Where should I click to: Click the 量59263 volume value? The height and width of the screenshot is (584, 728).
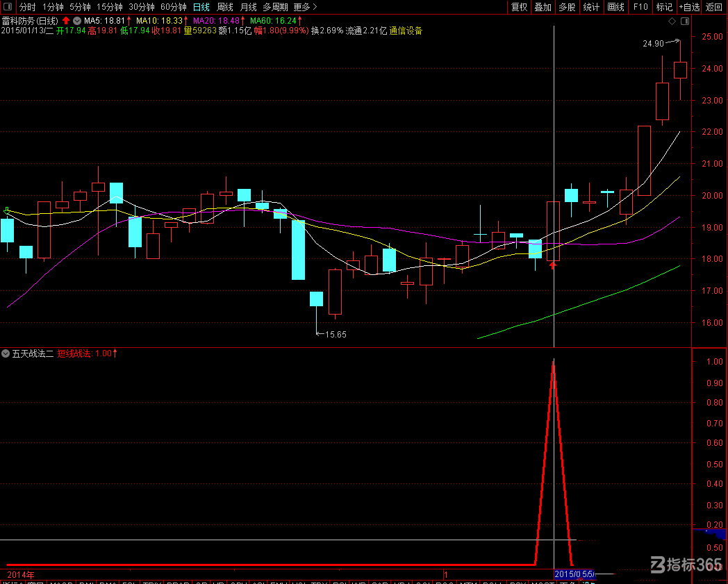click(x=200, y=31)
